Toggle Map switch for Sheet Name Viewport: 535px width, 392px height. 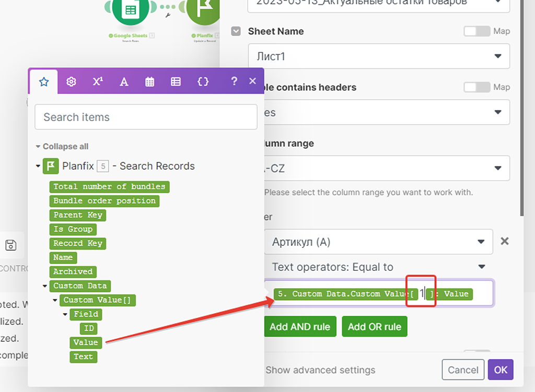click(x=476, y=31)
